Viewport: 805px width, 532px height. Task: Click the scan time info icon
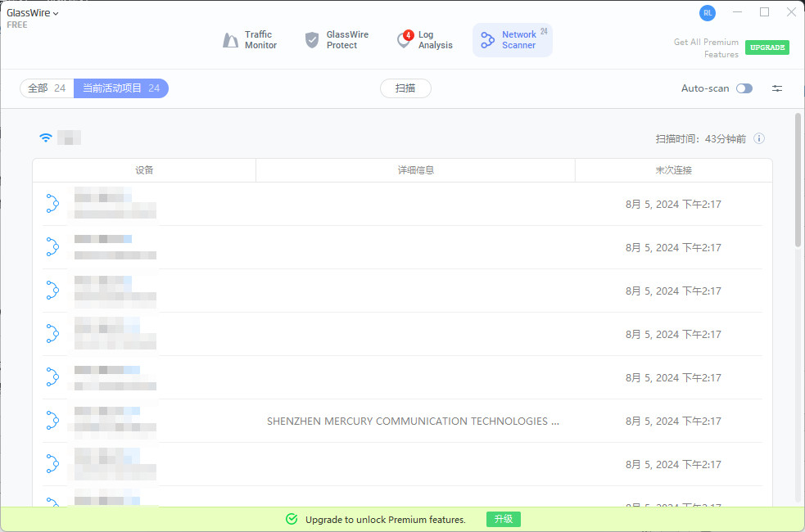click(x=759, y=138)
